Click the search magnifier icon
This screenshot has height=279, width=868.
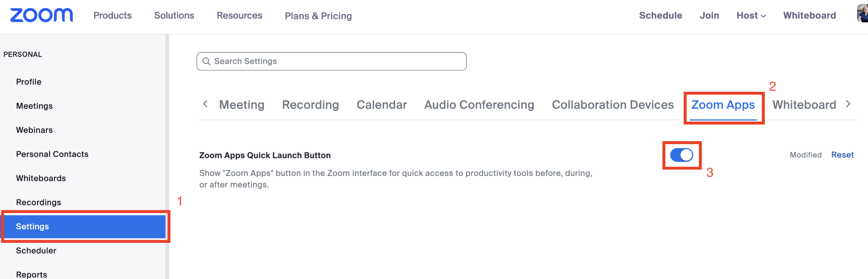207,61
